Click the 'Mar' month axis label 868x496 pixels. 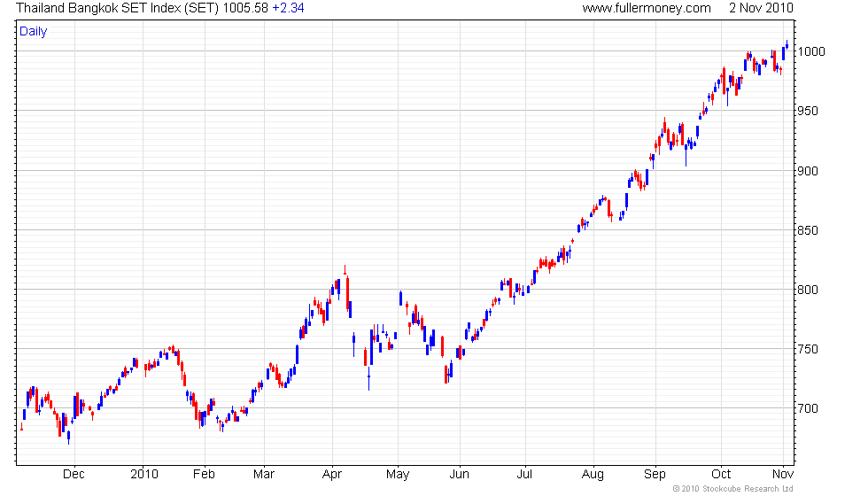tap(264, 475)
